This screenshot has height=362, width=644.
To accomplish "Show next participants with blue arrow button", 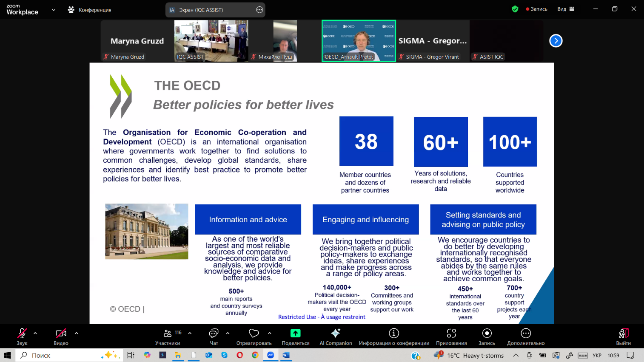I will click(556, 41).
